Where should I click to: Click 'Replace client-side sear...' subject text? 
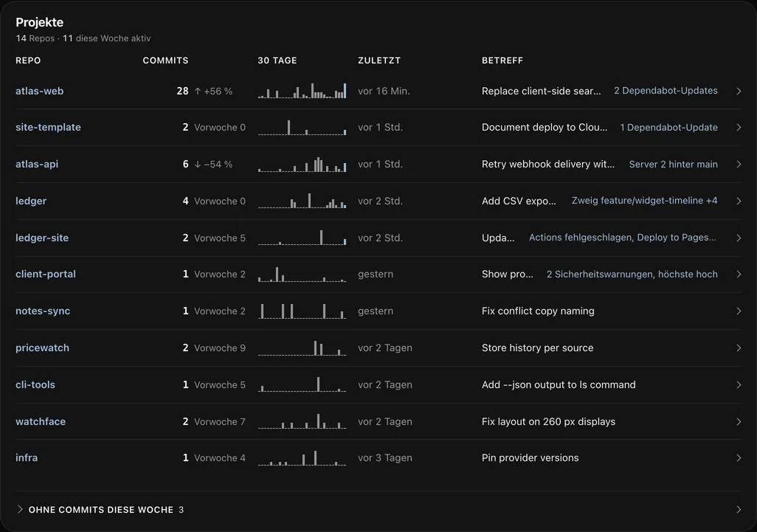542,91
